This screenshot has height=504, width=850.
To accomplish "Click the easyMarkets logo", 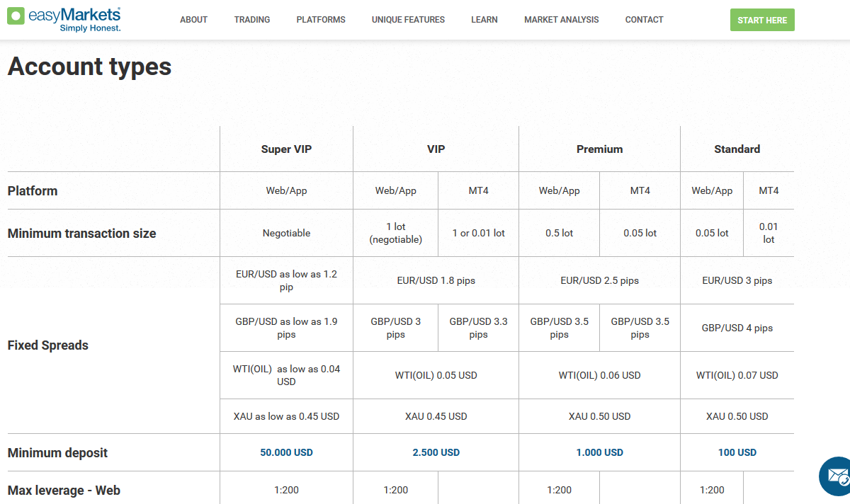I will pyautogui.click(x=64, y=20).
